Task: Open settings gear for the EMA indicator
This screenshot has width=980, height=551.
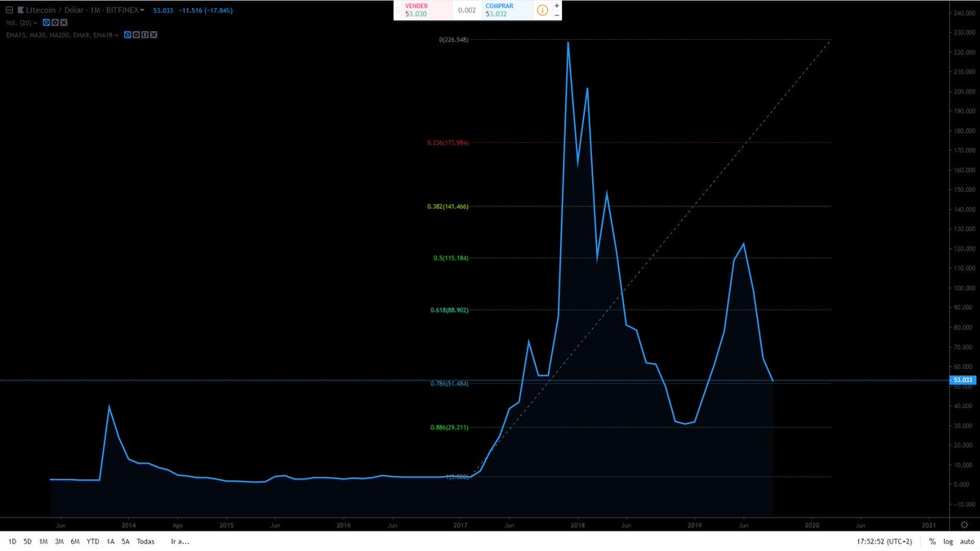Action: (x=136, y=35)
